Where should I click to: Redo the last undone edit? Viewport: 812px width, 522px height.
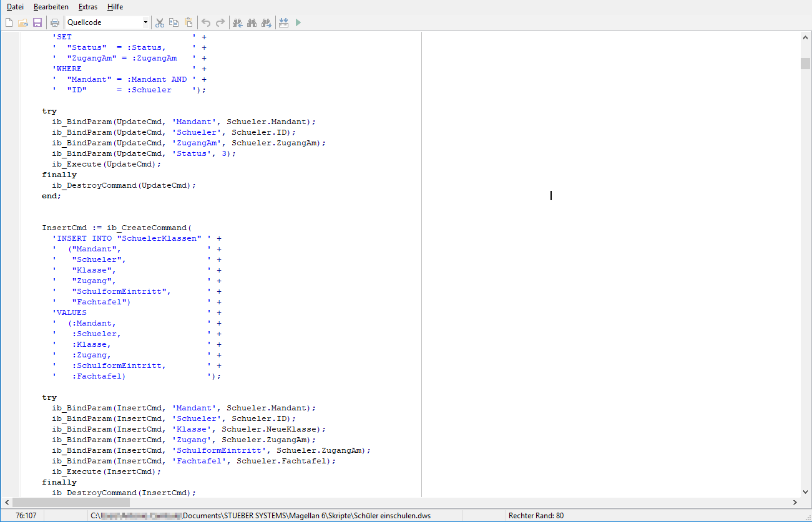click(220, 22)
